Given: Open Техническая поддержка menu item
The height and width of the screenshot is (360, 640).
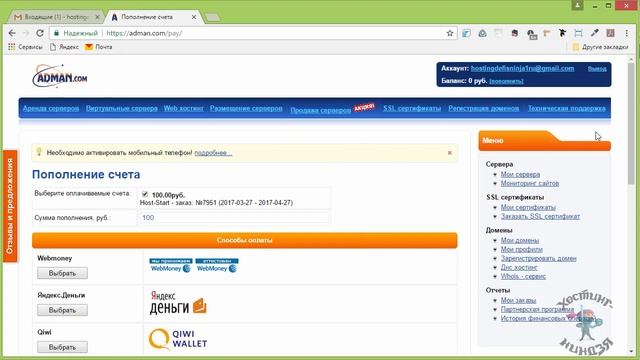Looking at the screenshot, I should (x=567, y=108).
